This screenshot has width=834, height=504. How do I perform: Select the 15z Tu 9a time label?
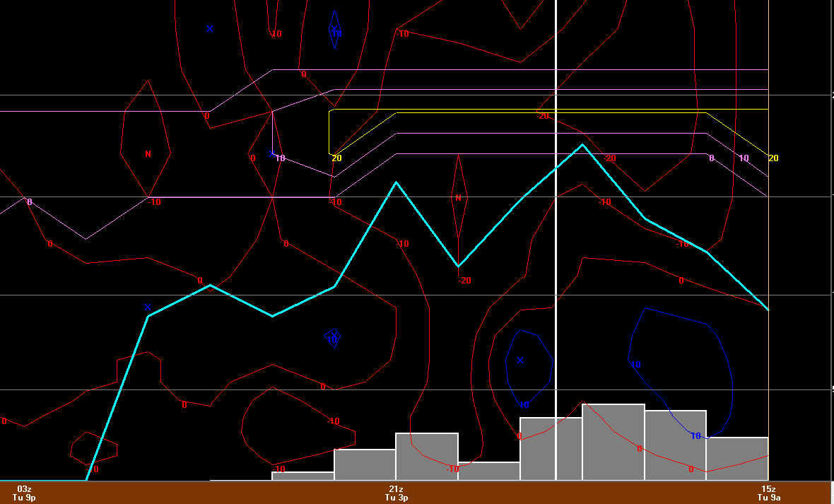tap(768, 493)
